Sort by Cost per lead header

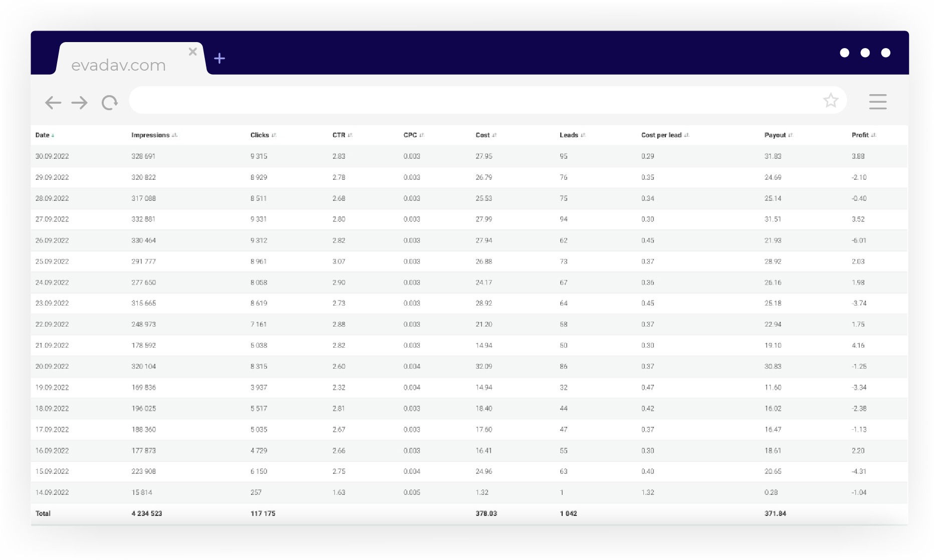click(661, 135)
